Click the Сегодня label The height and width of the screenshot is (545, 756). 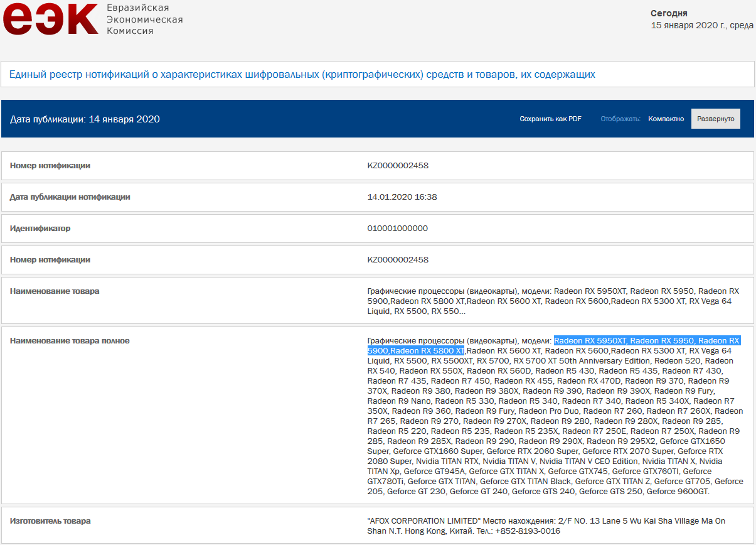pyautogui.click(x=669, y=13)
